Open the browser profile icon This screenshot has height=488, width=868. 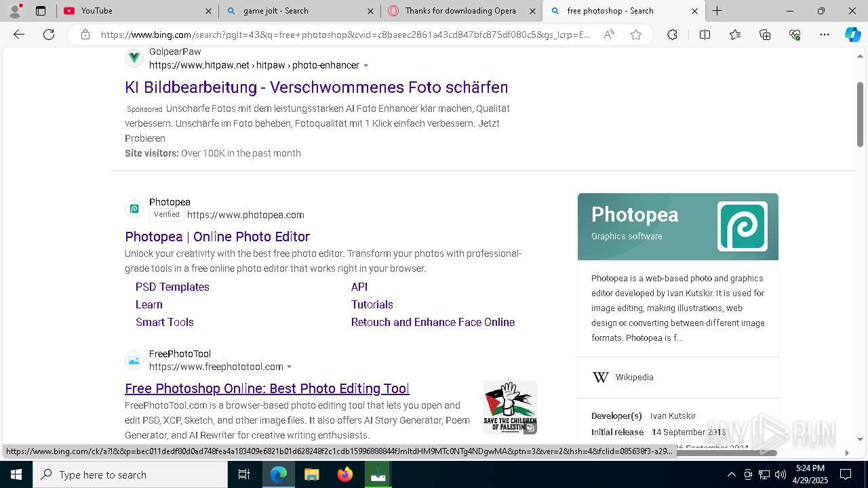14,11
